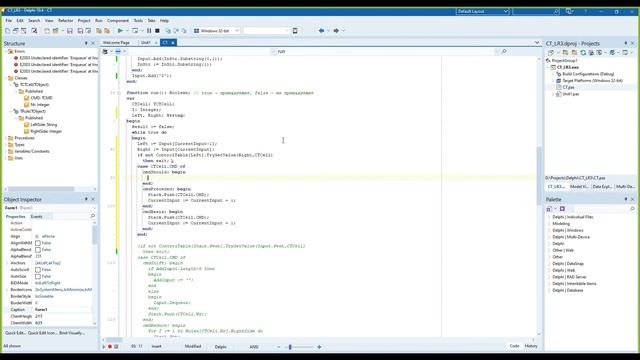Click the IDE Insight search box in title bar

click(x=536, y=11)
